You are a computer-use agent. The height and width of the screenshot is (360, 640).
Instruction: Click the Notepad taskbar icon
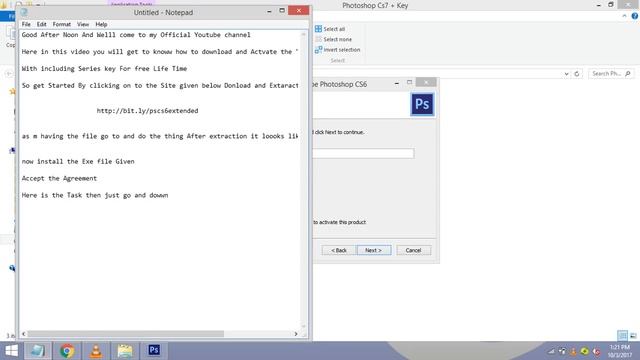38,351
